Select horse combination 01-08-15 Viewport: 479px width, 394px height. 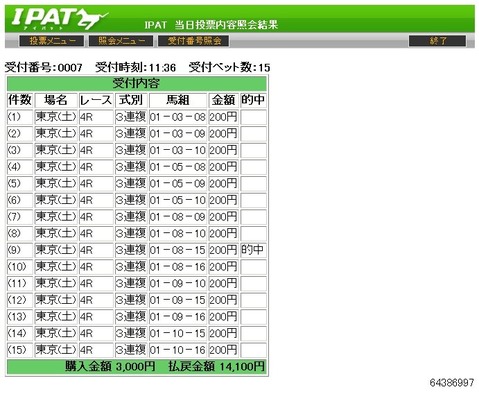tap(178, 250)
